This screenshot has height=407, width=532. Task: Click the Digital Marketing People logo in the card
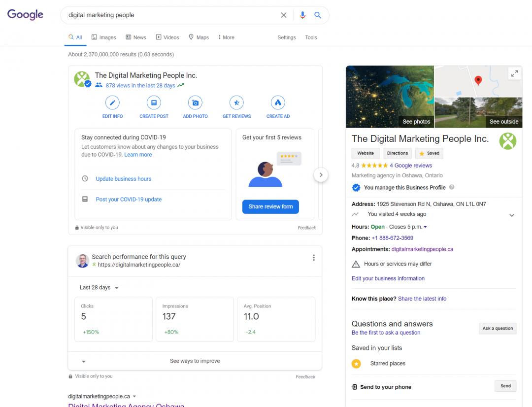(x=82, y=79)
